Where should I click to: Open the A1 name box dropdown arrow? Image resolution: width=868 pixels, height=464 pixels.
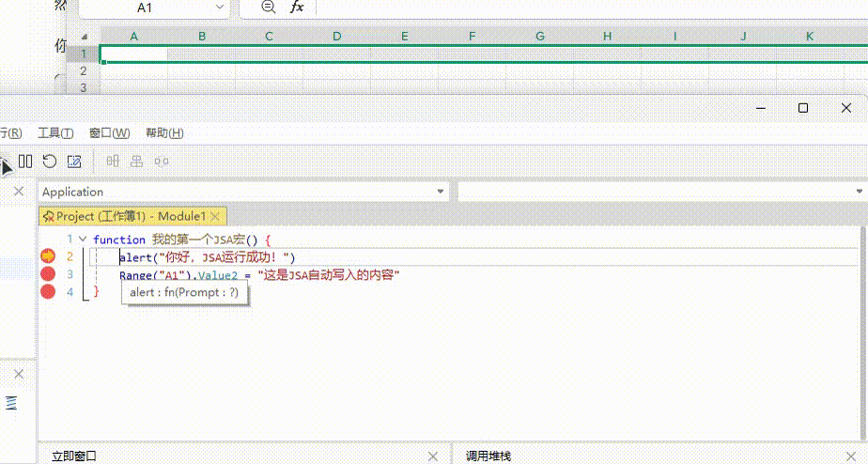pyautogui.click(x=220, y=8)
